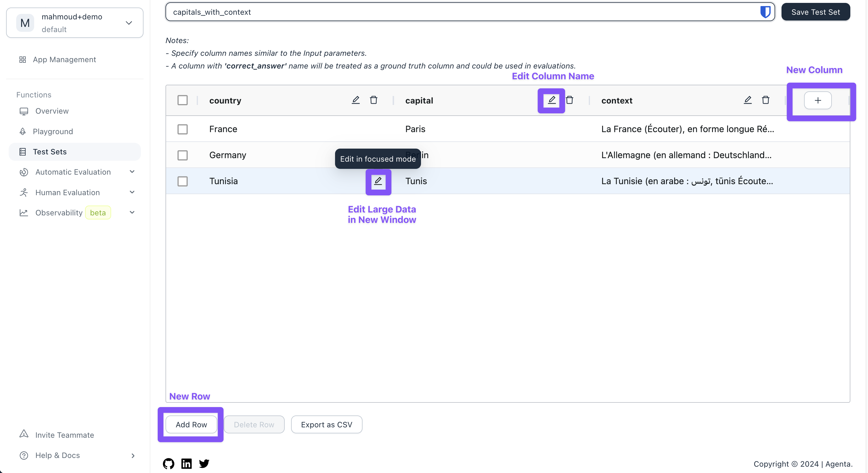Select the La Tunisie context cell
Viewport: 868px width, 473px height.
[x=687, y=181]
